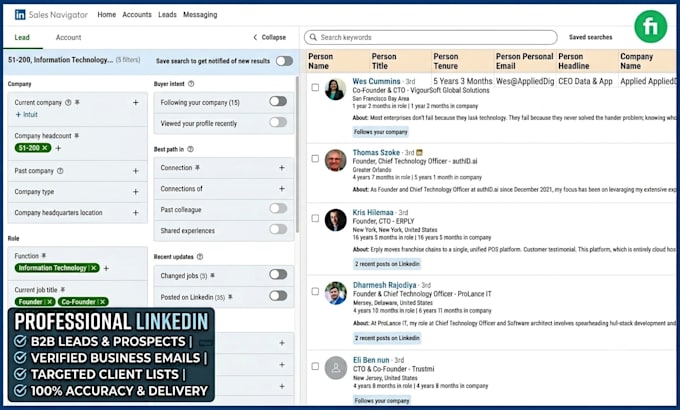The width and height of the screenshot is (680, 410).
Task: Click the premium badge next to Thomas Szoke
Action: (x=419, y=153)
